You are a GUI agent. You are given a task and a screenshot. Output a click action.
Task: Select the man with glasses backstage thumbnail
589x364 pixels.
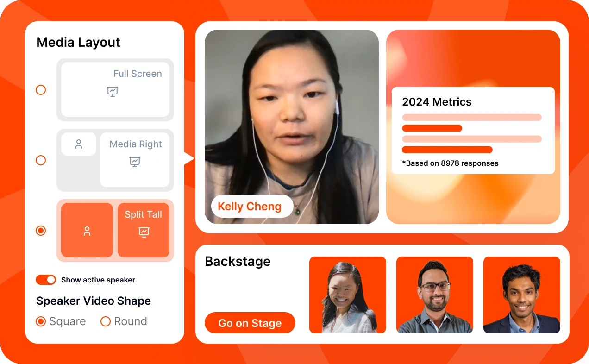click(x=435, y=295)
